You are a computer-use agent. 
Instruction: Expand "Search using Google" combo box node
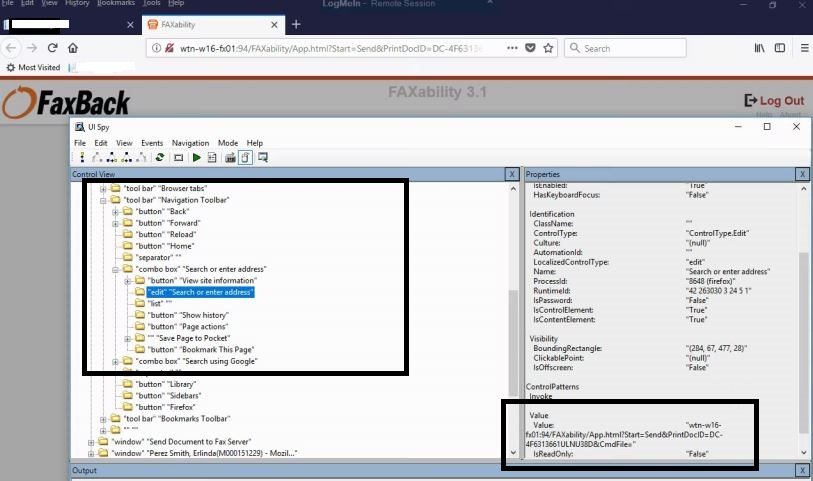[x=115, y=361]
